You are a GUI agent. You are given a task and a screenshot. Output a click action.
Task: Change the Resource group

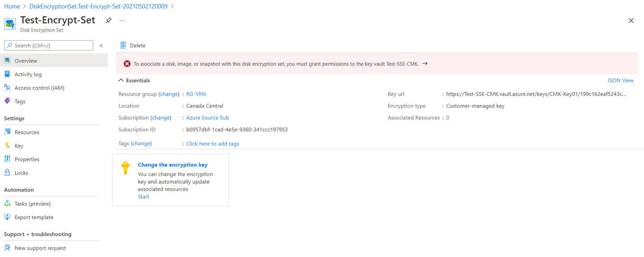click(169, 94)
